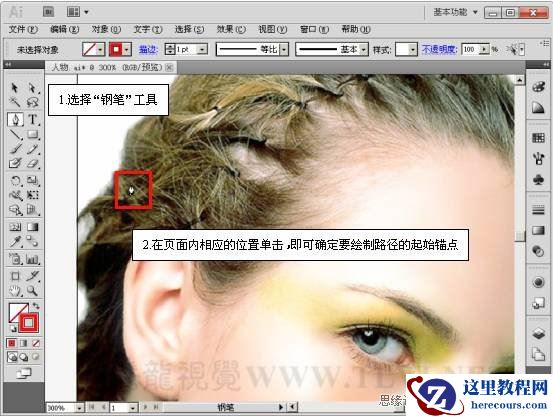Open the Layers panel in right dock
This screenshot has width=553, height=417.
pyautogui.click(x=538, y=333)
